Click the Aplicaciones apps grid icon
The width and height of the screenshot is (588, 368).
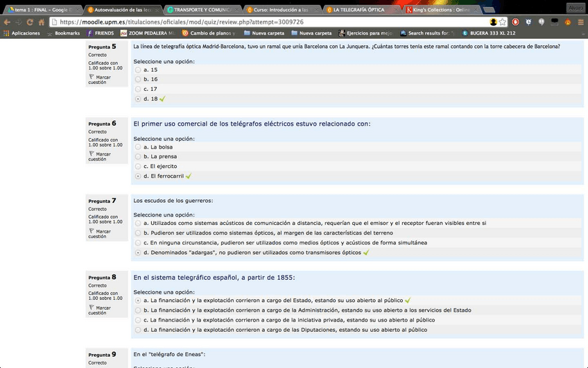pos(6,33)
